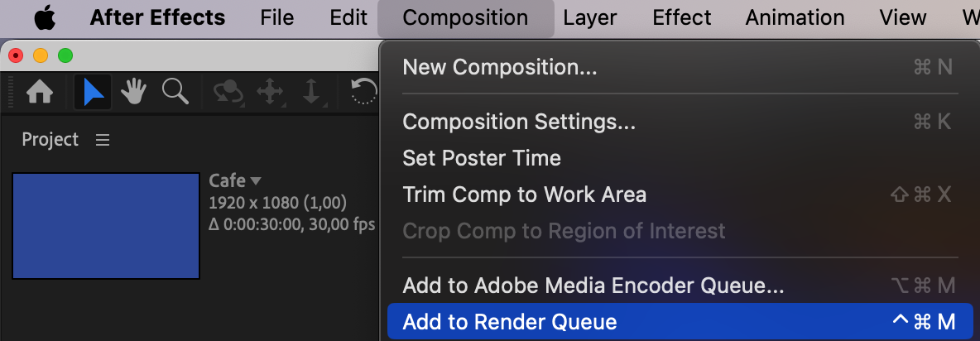
Task: Open the File menu
Action: (x=277, y=17)
